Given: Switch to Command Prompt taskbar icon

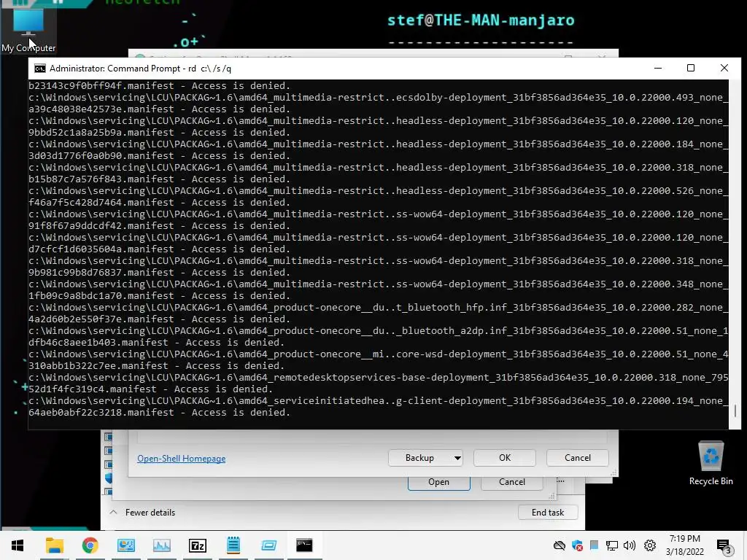Looking at the screenshot, I should pos(304,545).
